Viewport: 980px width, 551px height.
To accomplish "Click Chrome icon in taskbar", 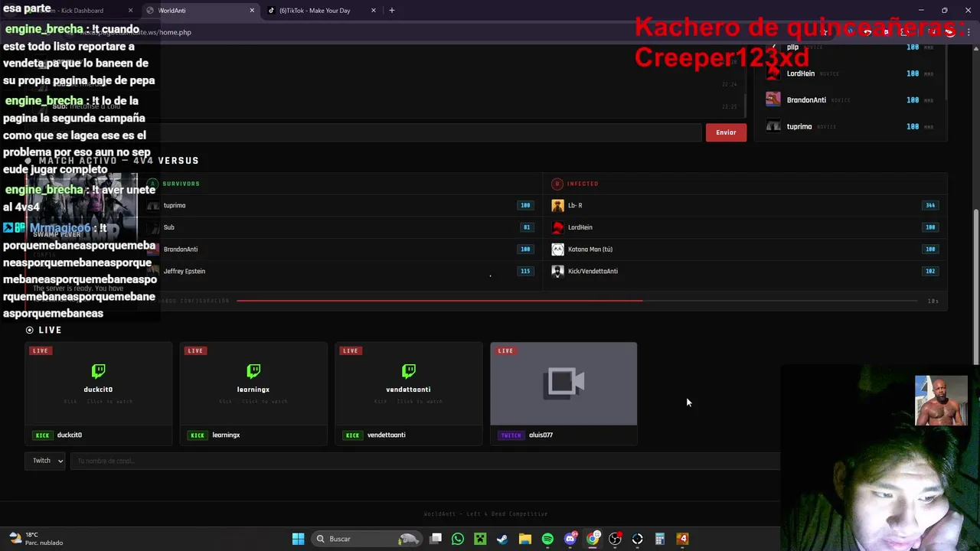I will pos(593,539).
